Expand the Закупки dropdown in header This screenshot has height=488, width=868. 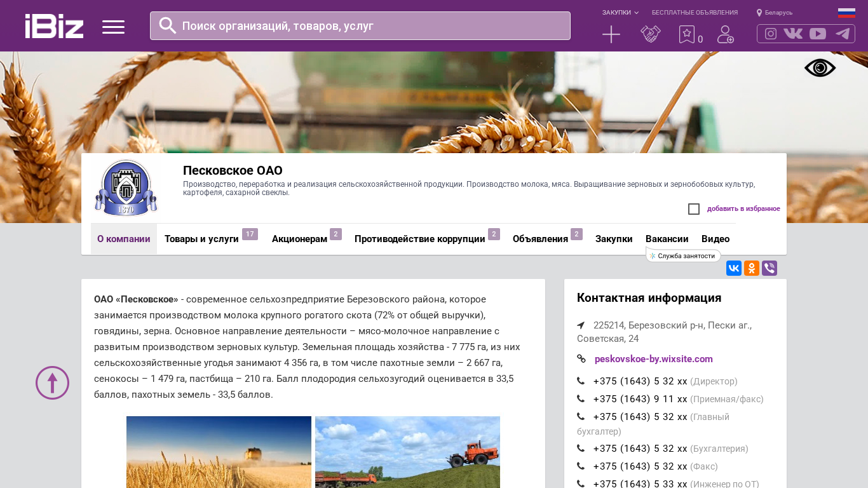pos(620,13)
